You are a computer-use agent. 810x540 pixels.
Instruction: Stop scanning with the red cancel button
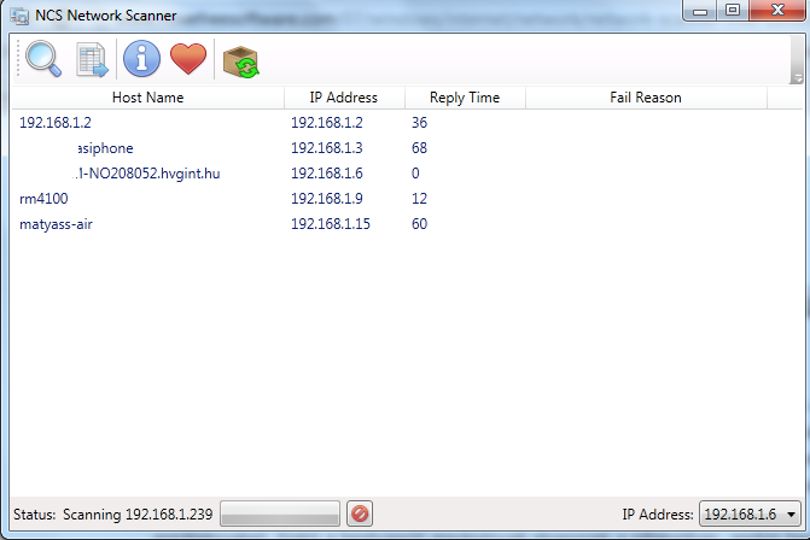pos(360,514)
